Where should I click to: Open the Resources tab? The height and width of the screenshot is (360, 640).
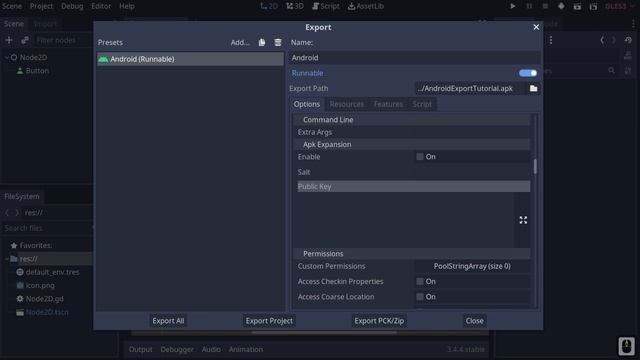coord(347,104)
